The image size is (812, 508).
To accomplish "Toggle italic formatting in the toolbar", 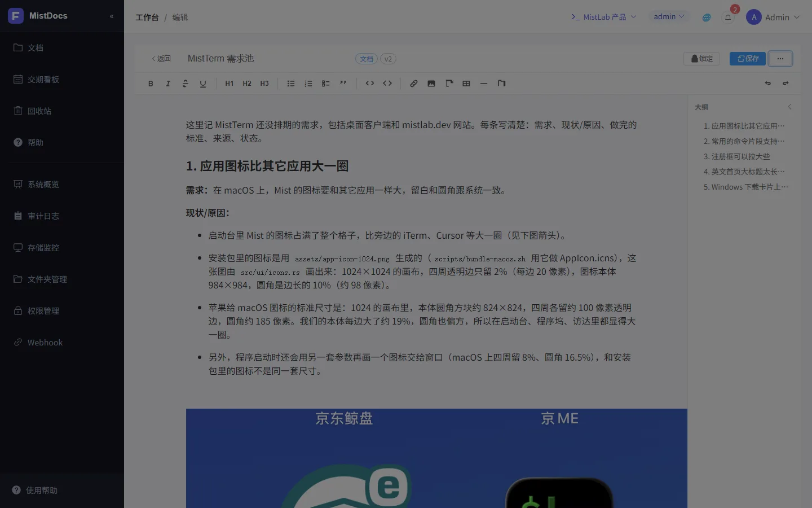I will [168, 84].
